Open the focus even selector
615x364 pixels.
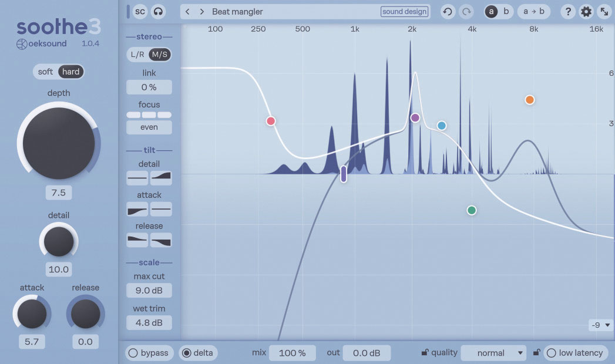[x=149, y=127]
